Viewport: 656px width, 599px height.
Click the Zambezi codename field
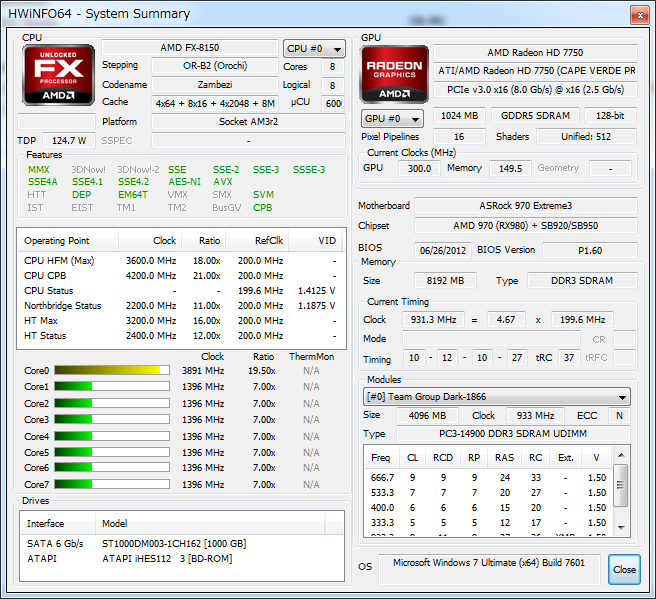[215, 84]
